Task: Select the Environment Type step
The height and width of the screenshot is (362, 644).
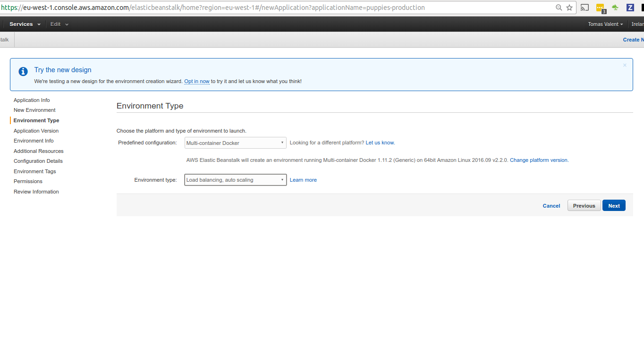Action: (x=36, y=120)
